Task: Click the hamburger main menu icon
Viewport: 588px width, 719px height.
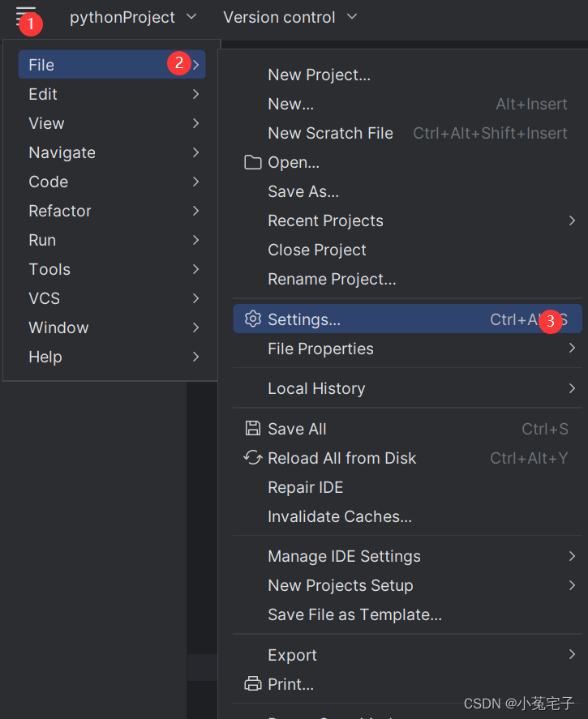Action: point(24,16)
